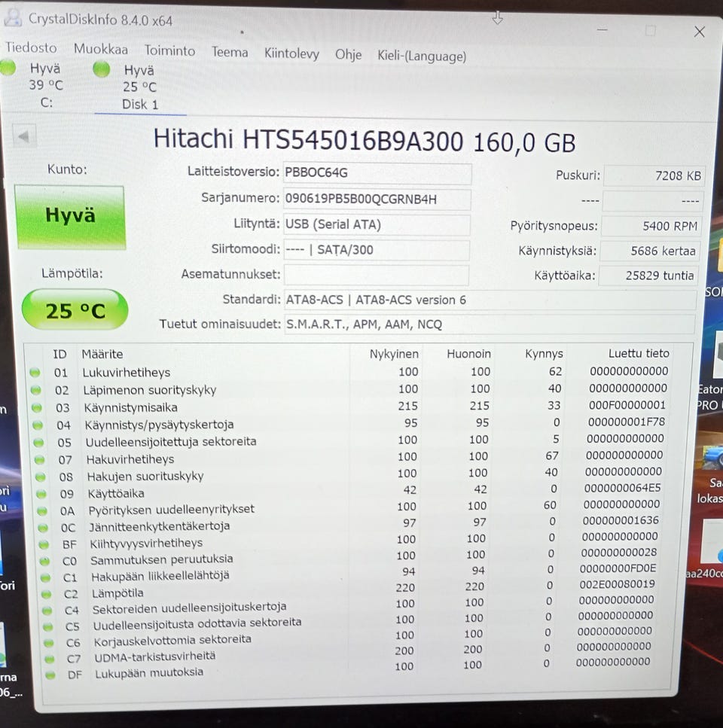The height and width of the screenshot is (728, 723).
Task: Click the Kynnys column header
Action: 544,354
